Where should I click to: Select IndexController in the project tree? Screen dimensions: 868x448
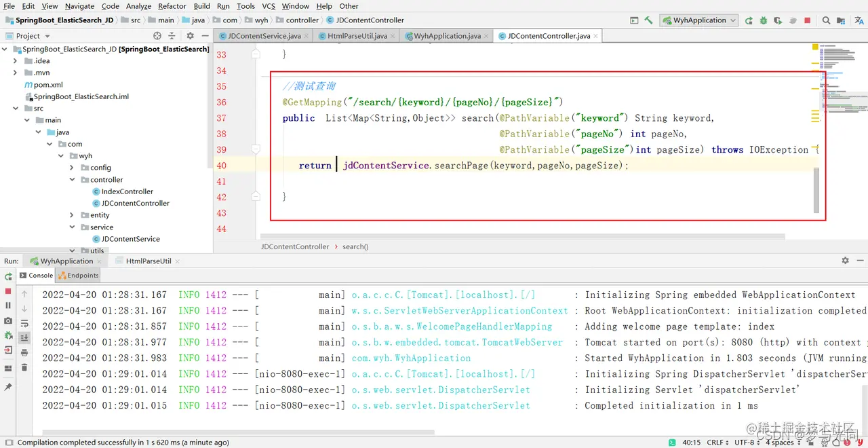click(x=122, y=191)
